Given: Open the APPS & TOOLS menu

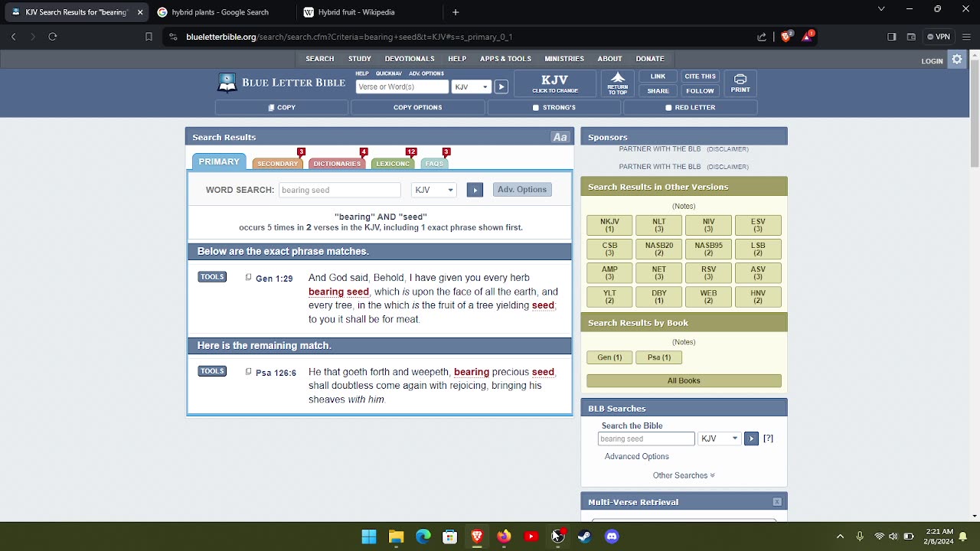Looking at the screenshot, I should (x=505, y=59).
